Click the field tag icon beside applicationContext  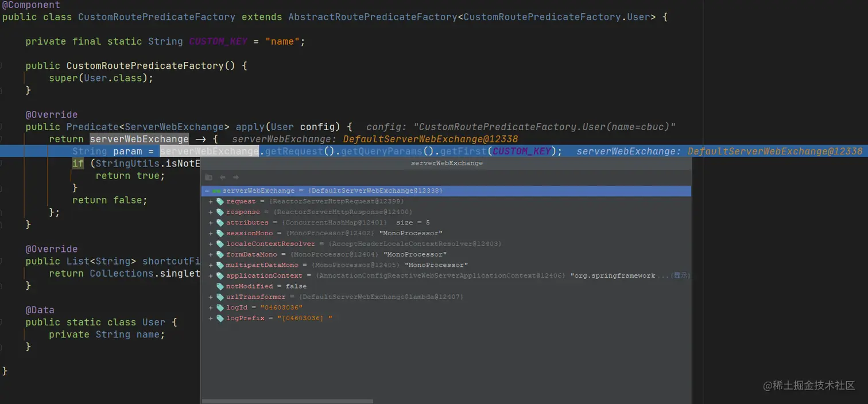[220, 275]
